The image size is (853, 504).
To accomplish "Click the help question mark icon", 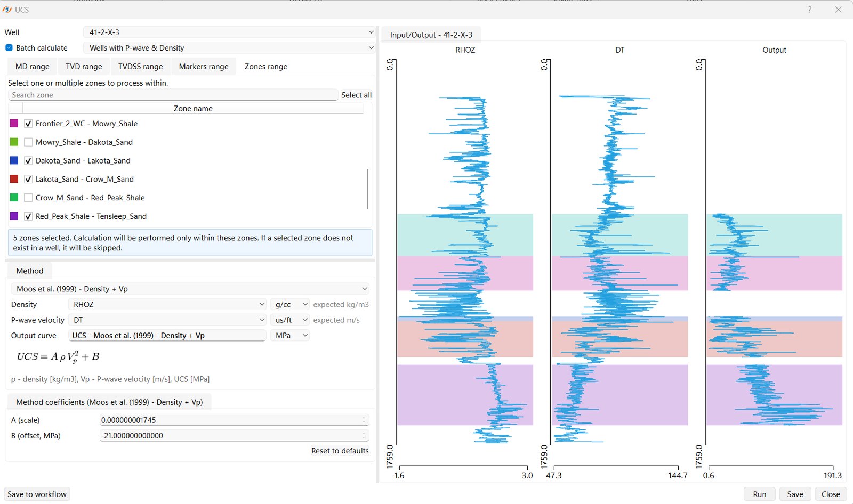I will click(x=810, y=10).
